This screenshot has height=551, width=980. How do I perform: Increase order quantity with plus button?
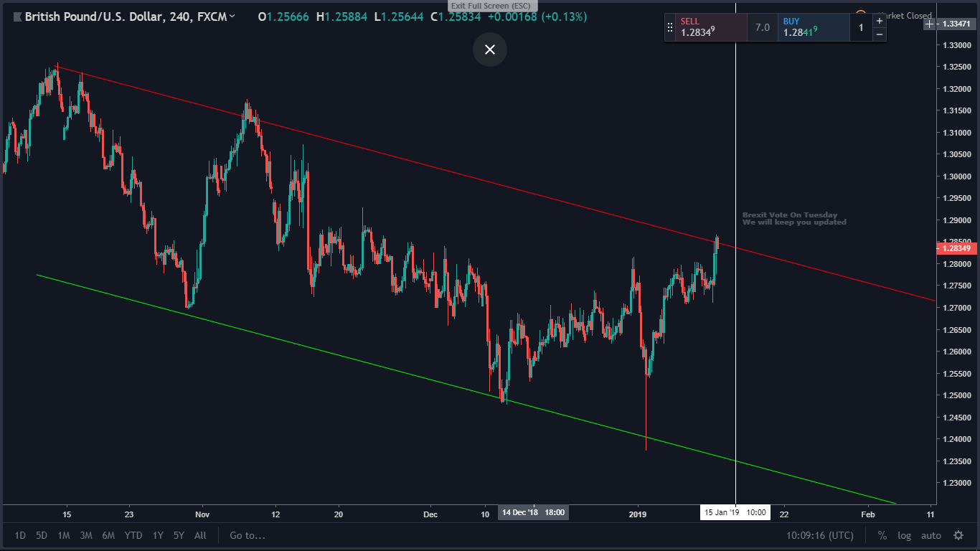[880, 22]
